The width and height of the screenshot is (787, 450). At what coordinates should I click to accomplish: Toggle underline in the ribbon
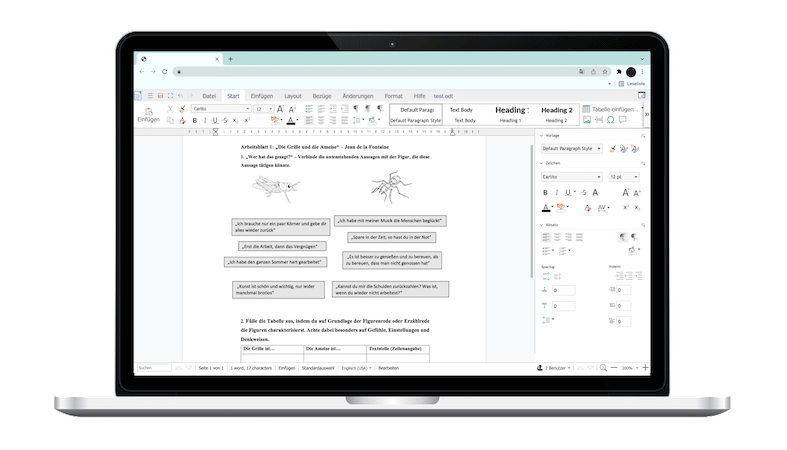point(215,120)
